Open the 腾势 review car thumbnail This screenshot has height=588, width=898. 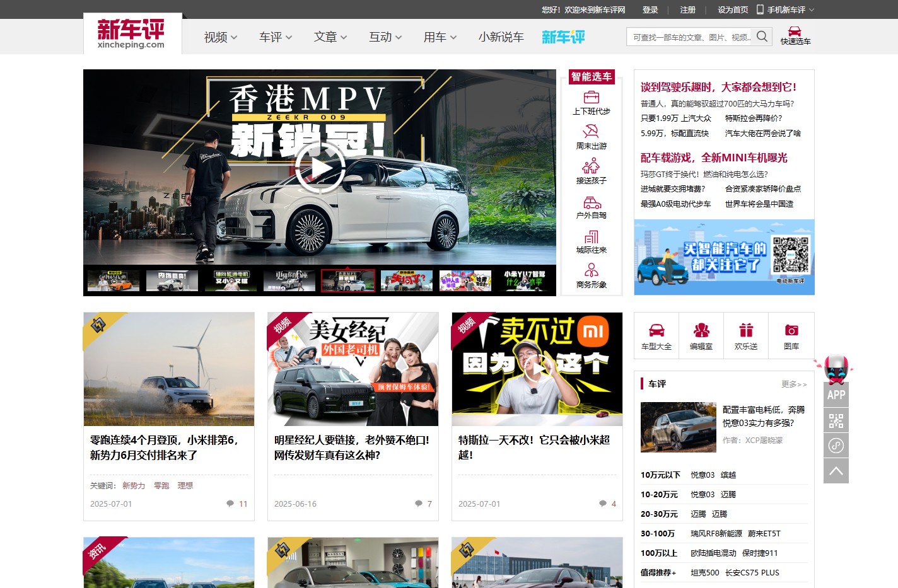(679, 427)
